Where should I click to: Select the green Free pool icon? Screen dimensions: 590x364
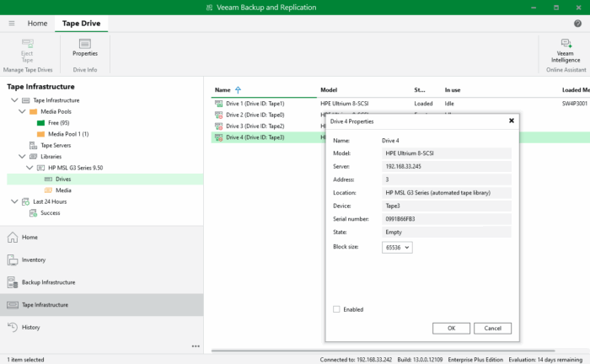pos(40,123)
